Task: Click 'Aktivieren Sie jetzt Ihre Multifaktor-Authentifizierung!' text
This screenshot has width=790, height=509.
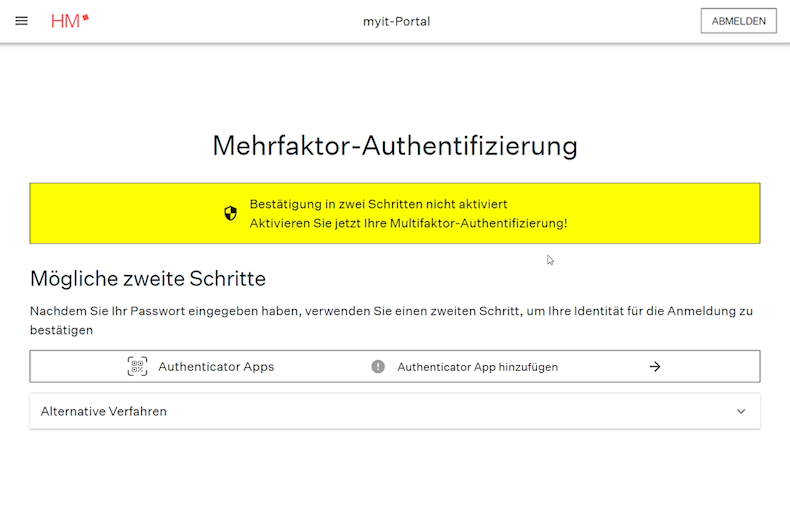Action: (408, 223)
